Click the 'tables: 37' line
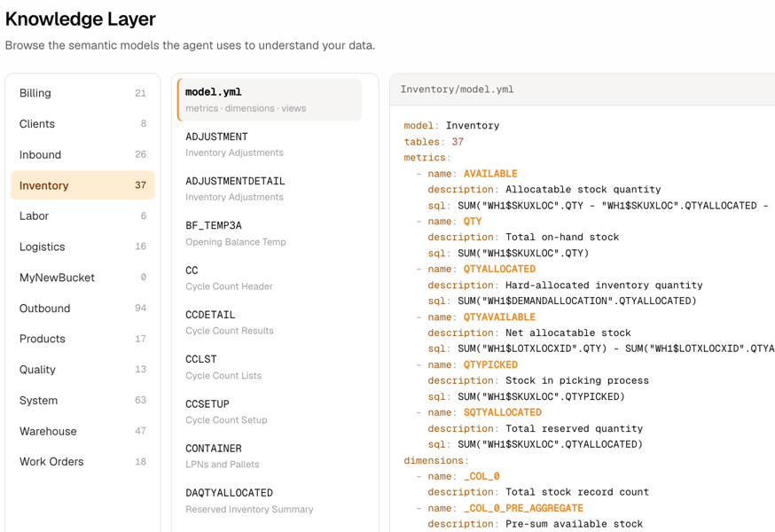Screen dimensions: 775x532 click(434, 142)
